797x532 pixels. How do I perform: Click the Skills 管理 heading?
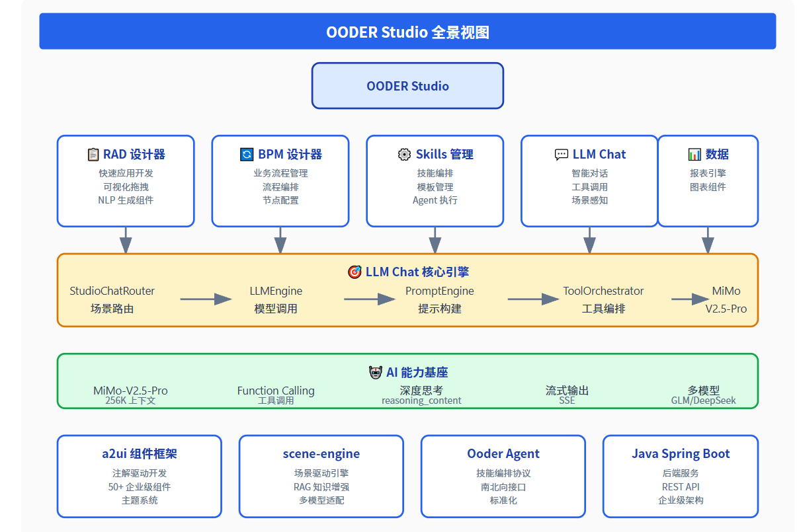point(444,155)
